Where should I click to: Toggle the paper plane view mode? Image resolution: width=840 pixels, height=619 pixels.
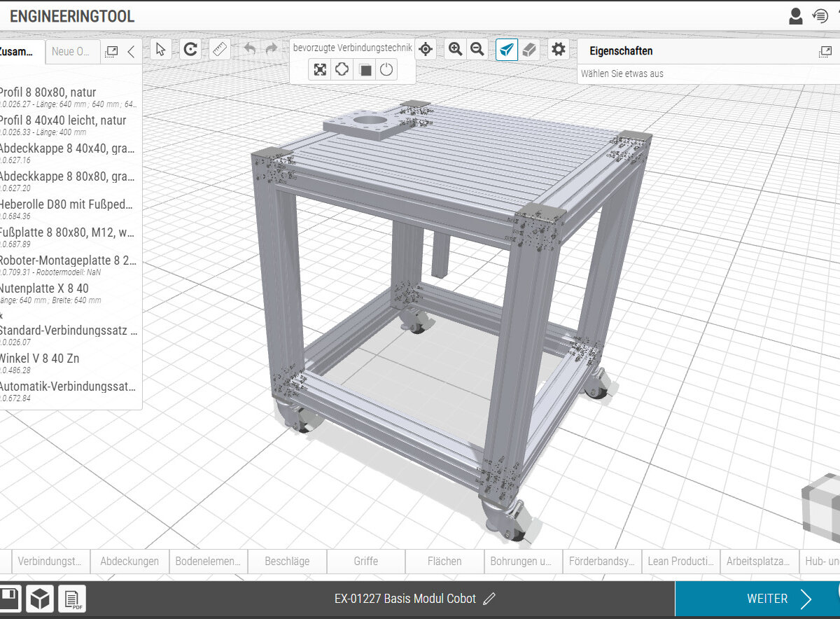pos(507,49)
